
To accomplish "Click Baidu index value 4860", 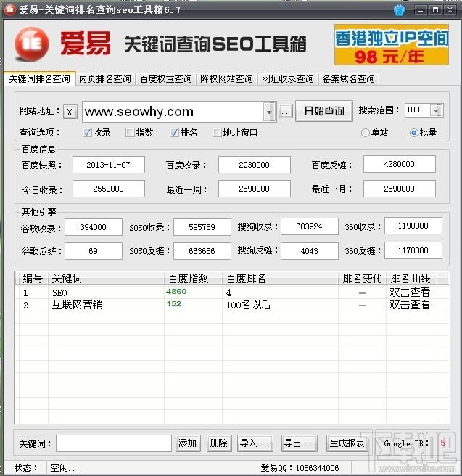I will click(x=176, y=292).
